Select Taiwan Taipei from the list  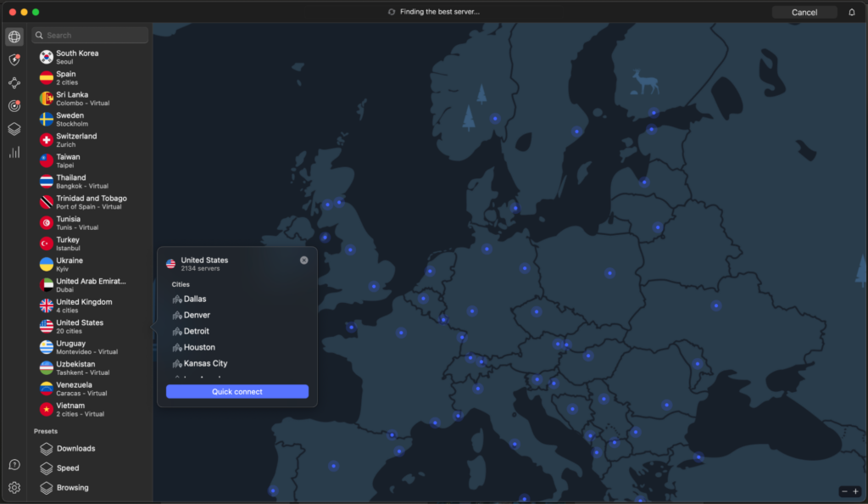pyautogui.click(x=92, y=160)
